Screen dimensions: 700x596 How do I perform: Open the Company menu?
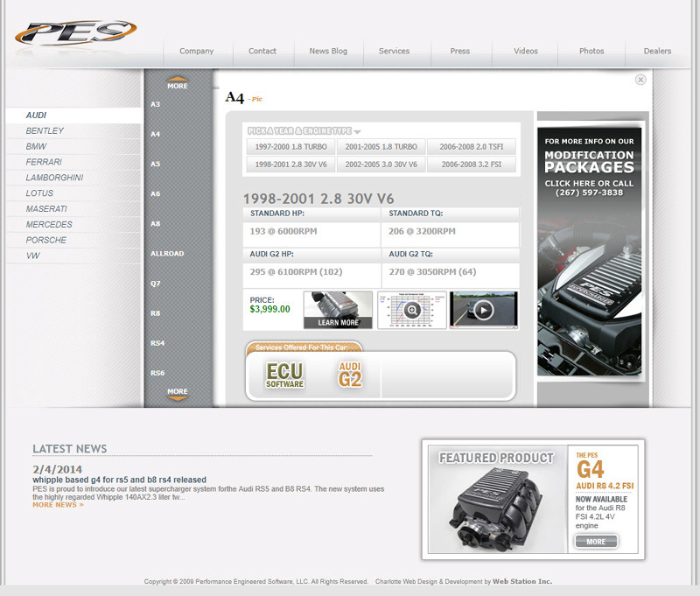[x=196, y=51]
